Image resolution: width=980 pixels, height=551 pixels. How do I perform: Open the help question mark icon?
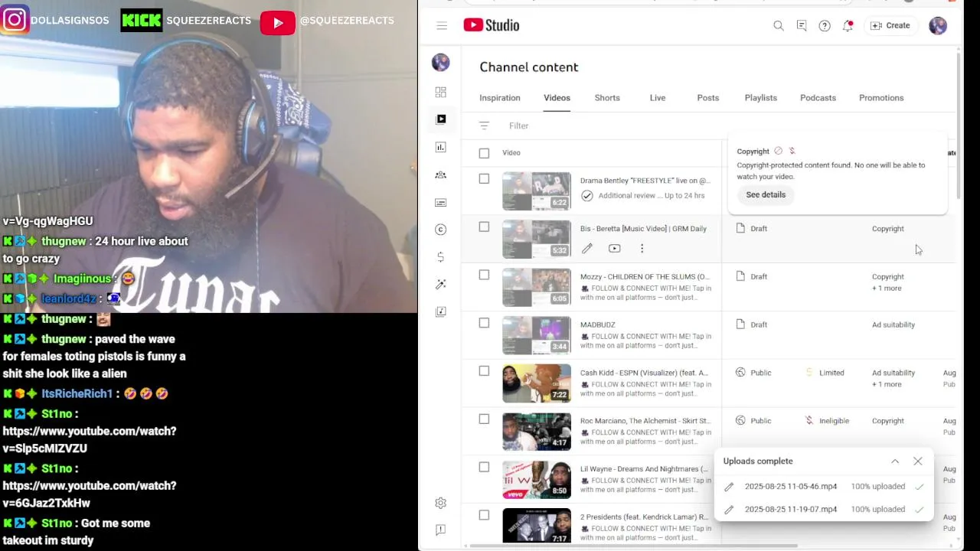point(825,26)
